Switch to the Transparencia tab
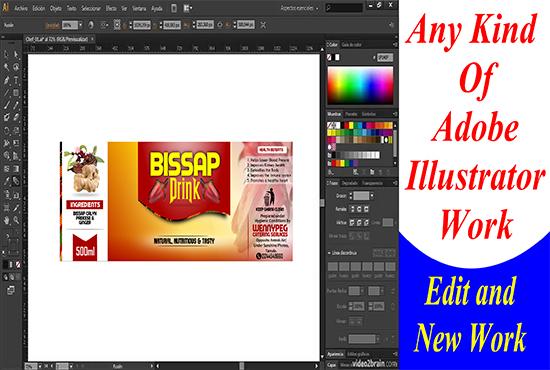550x370 pixels. pyautogui.click(x=373, y=183)
